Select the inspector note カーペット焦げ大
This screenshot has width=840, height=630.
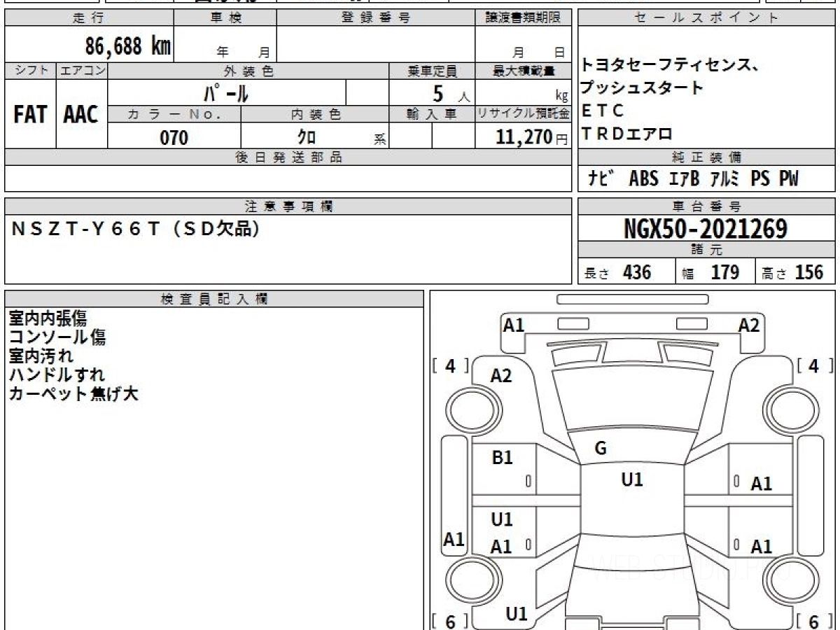tap(73, 394)
